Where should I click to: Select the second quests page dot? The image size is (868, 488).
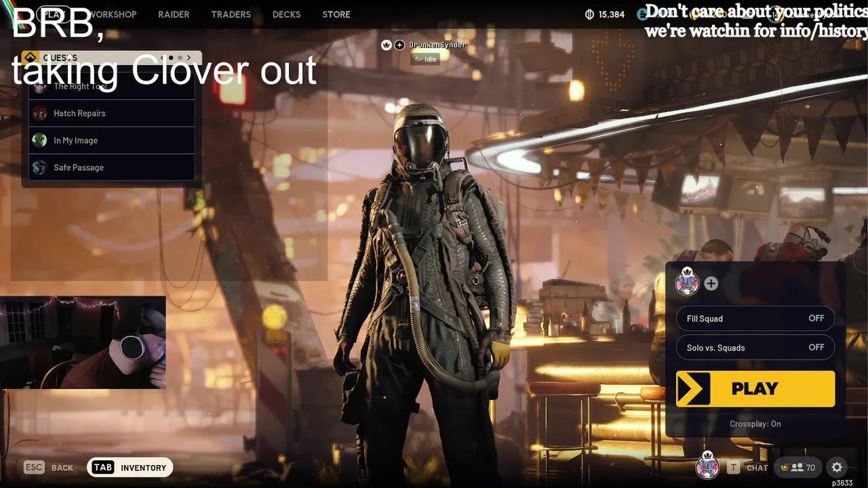[180, 58]
